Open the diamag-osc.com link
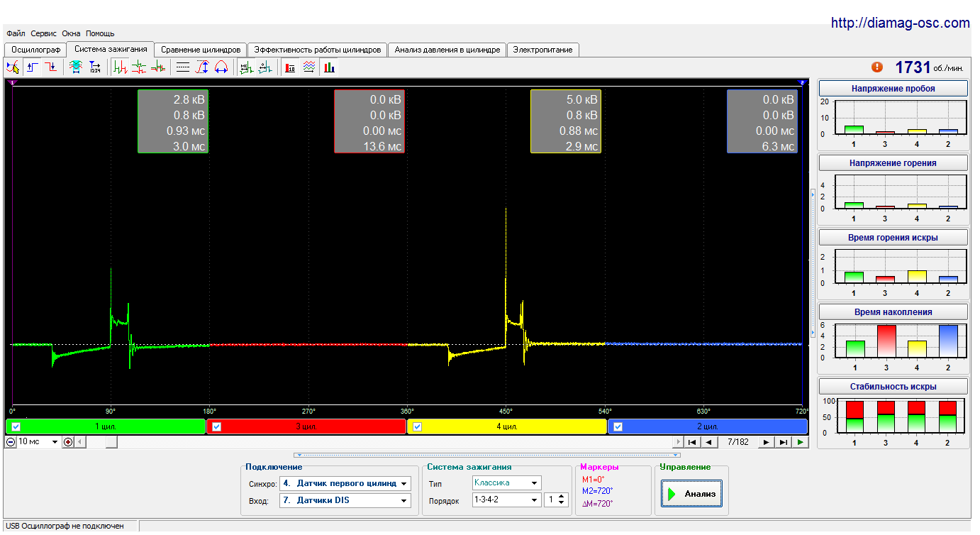The width and height of the screenshot is (980, 535). 900,23
